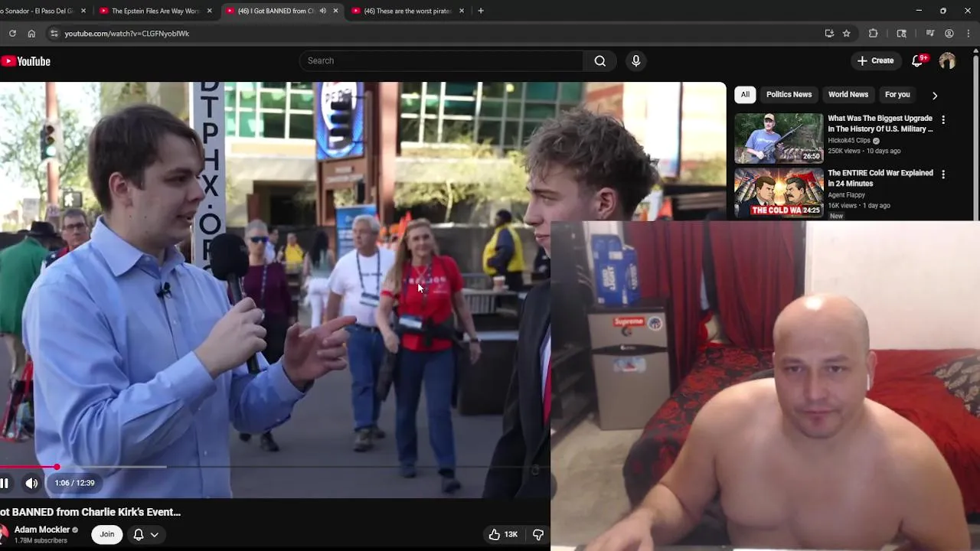980x551 pixels.
Task: Like the video with 13K thumbs up
Action: (503, 534)
